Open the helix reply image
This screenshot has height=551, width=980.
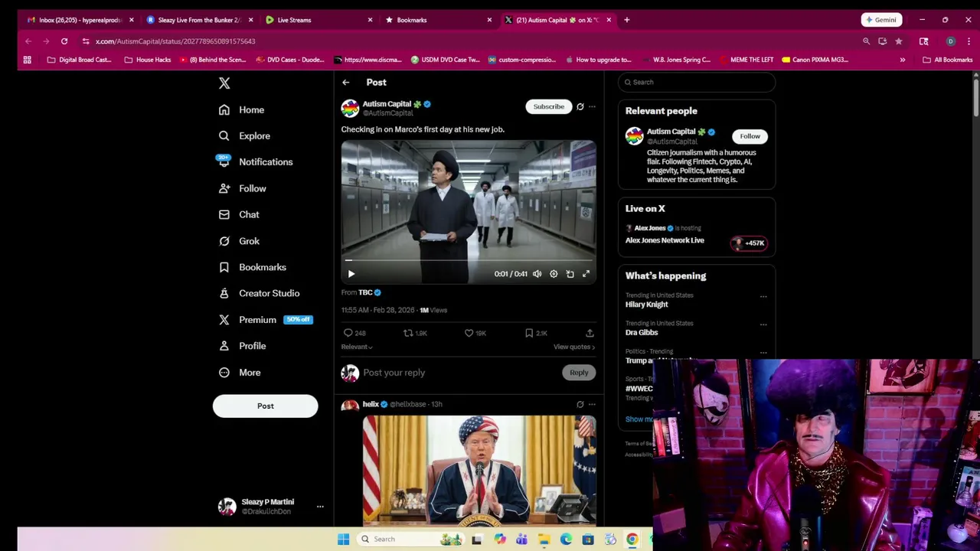[x=479, y=470]
